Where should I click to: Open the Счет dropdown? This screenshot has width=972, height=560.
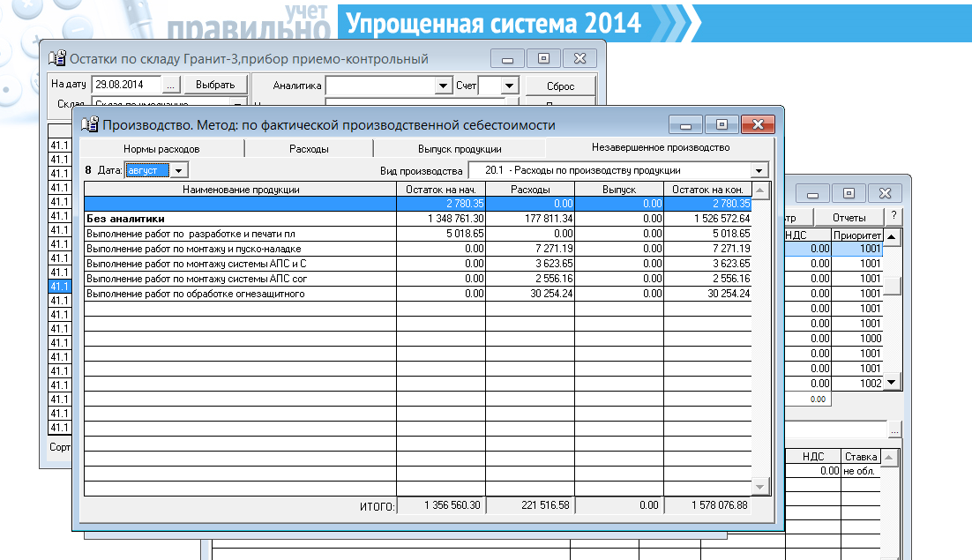pos(510,86)
